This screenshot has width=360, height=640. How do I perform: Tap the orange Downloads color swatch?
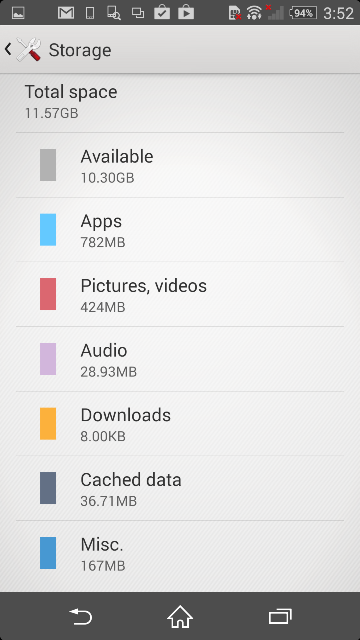coord(48,424)
